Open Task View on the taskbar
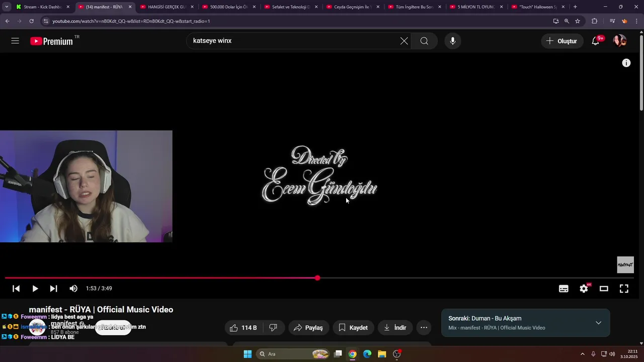Screen dimensions: 644x362 338,354
